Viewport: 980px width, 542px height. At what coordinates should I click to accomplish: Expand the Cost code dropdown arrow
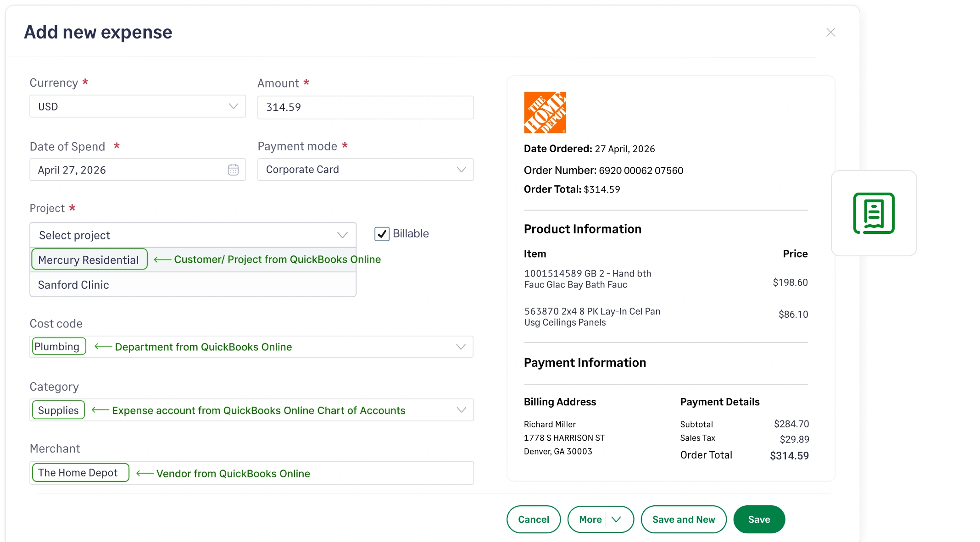461,347
